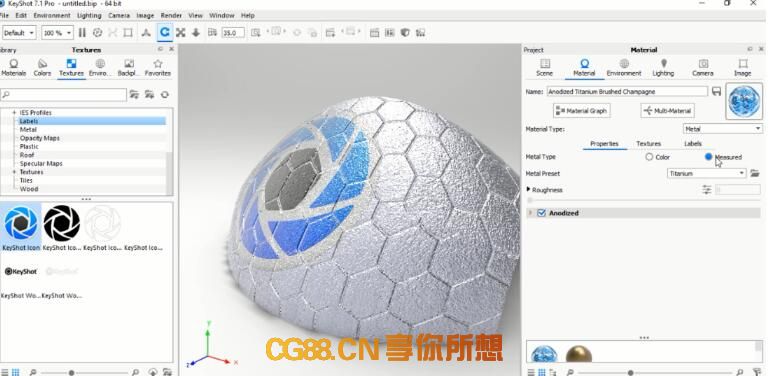Click the save material icon beside Name field
The width and height of the screenshot is (770, 376).
click(716, 91)
